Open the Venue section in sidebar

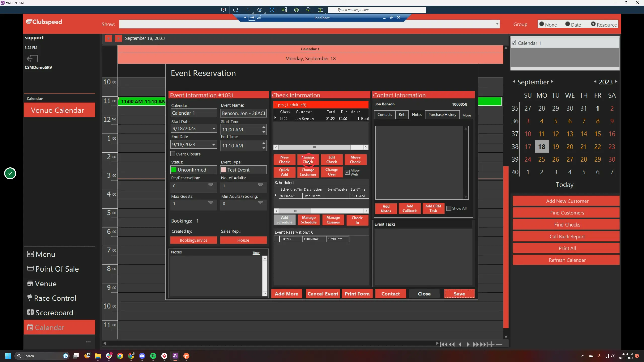pyautogui.click(x=42, y=284)
